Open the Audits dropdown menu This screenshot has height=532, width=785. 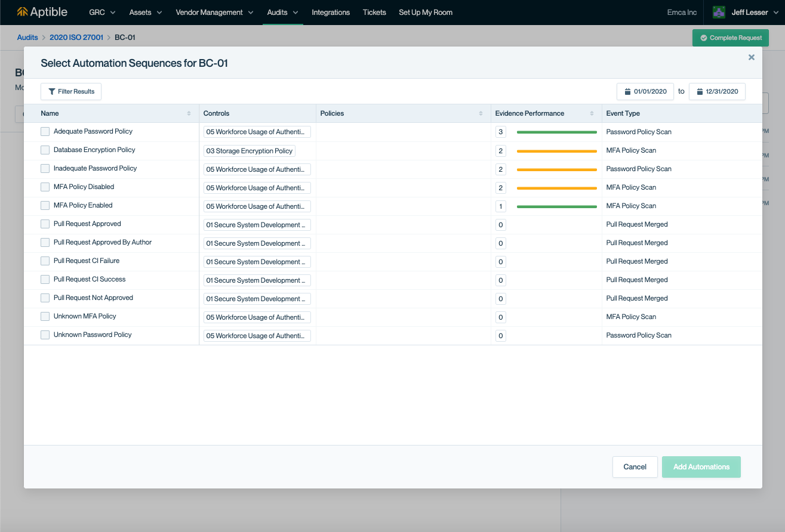coord(283,12)
